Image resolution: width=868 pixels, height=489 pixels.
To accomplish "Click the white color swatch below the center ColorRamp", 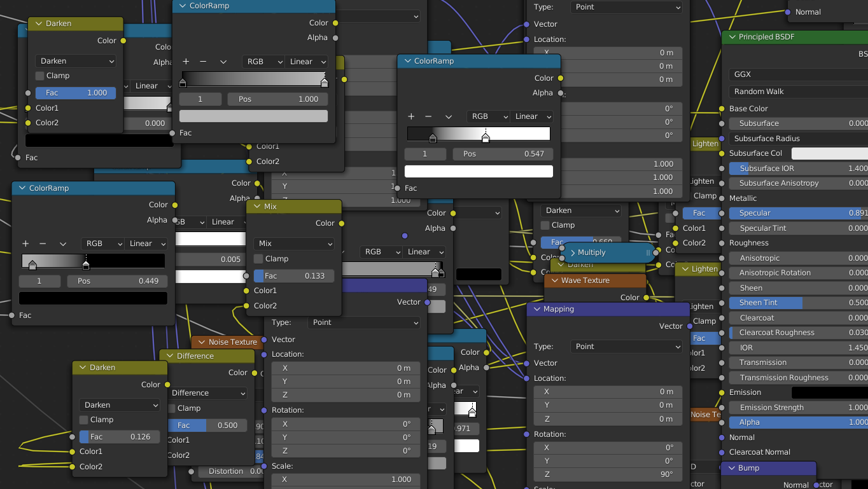I will coord(477,170).
